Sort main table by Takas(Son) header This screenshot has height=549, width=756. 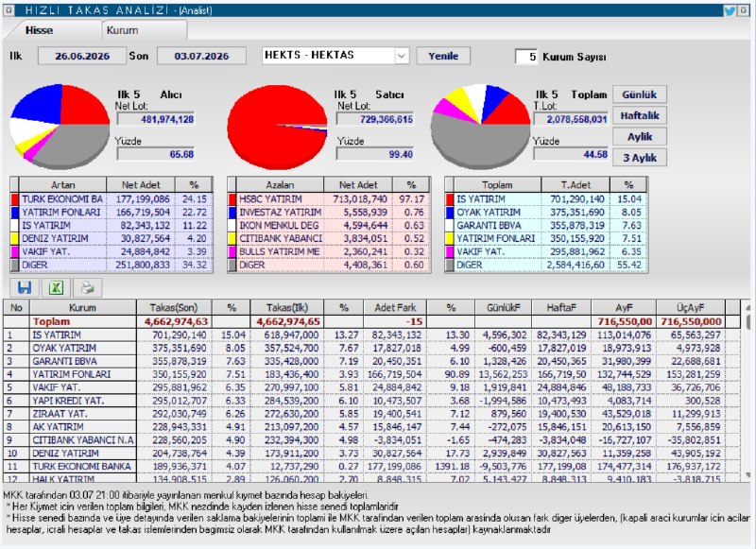[174, 307]
